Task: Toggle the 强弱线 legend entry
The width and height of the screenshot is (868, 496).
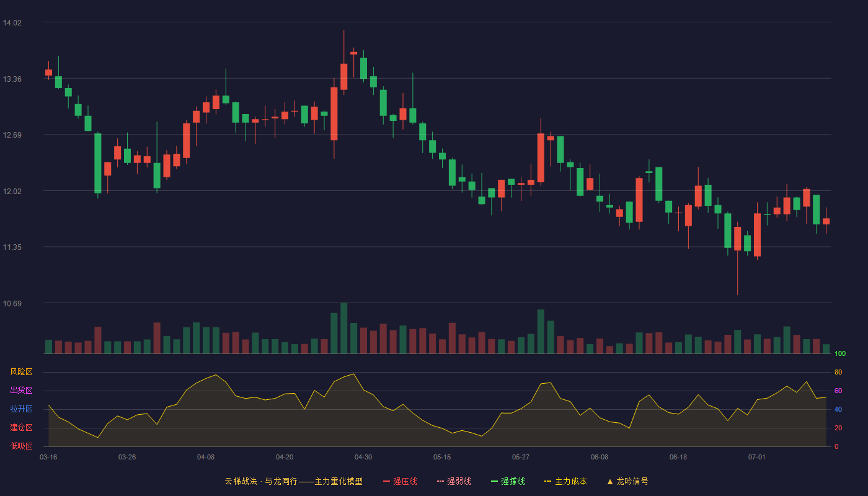Action: [x=454, y=481]
